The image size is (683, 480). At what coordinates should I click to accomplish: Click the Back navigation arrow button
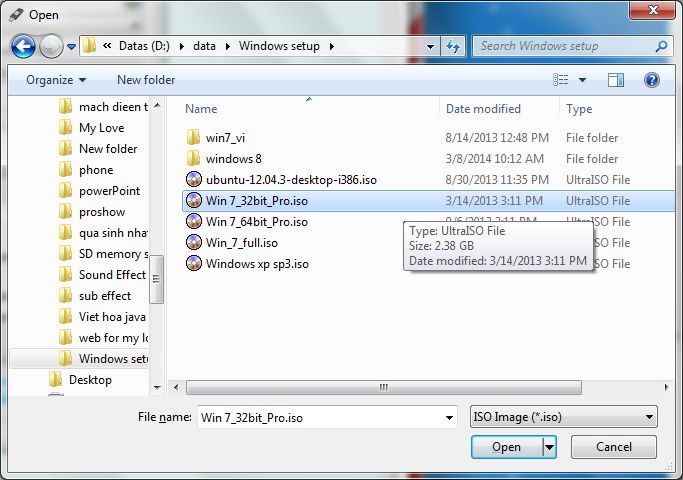point(24,46)
